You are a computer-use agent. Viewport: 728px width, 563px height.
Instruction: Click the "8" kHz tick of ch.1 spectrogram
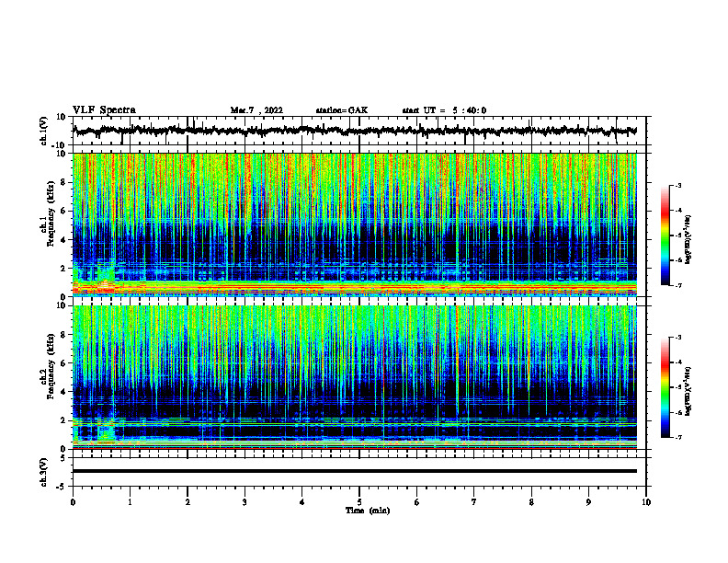pyautogui.click(x=64, y=182)
